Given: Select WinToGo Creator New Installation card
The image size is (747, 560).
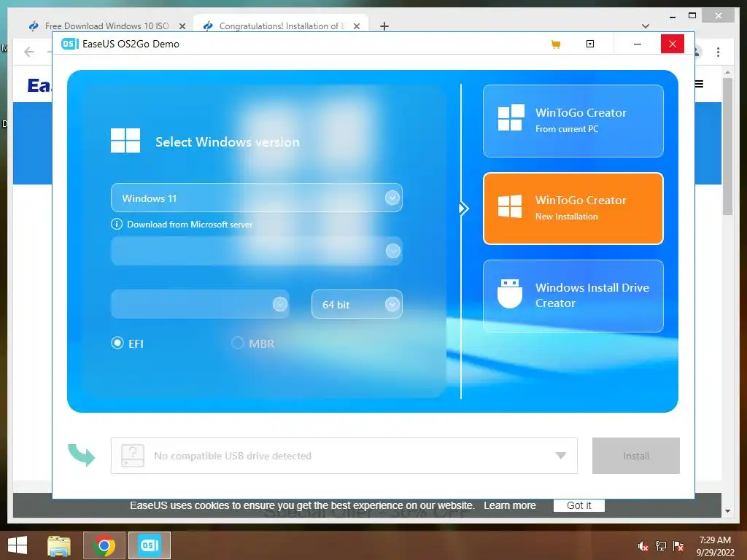Looking at the screenshot, I should (573, 209).
